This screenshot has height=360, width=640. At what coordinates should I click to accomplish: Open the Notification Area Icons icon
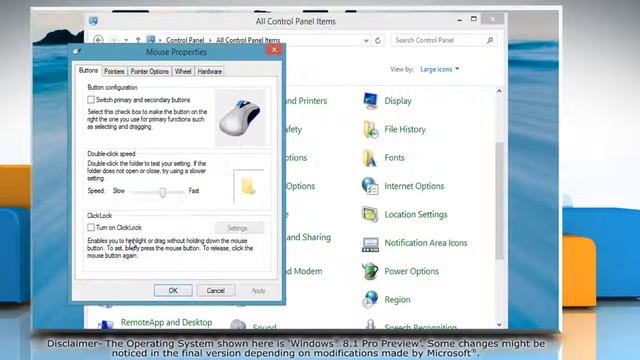[370, 244]
